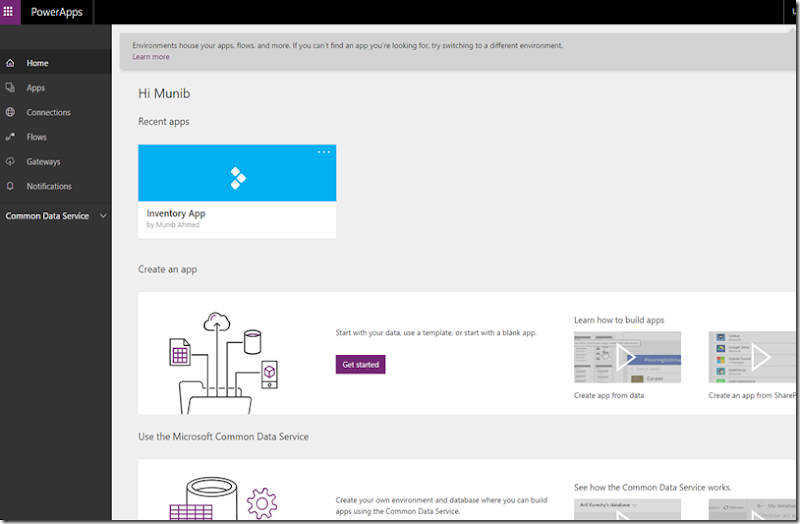
Task: Click the Common Data Service label
Action: 47,216
